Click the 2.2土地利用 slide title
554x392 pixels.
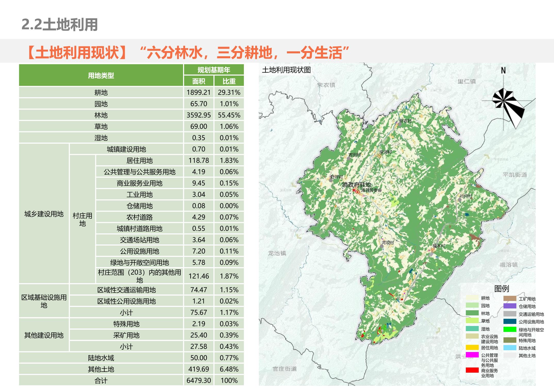tap(60, 25)
